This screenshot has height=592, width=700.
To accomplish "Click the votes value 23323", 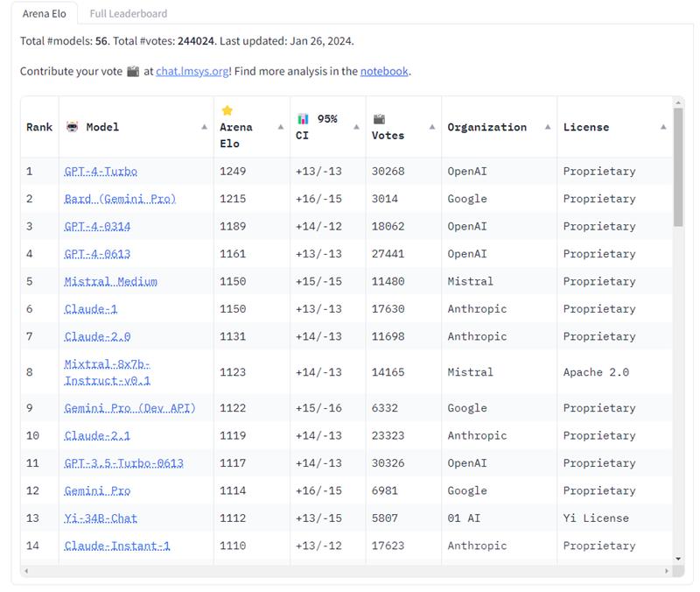I will click(388, 435).
